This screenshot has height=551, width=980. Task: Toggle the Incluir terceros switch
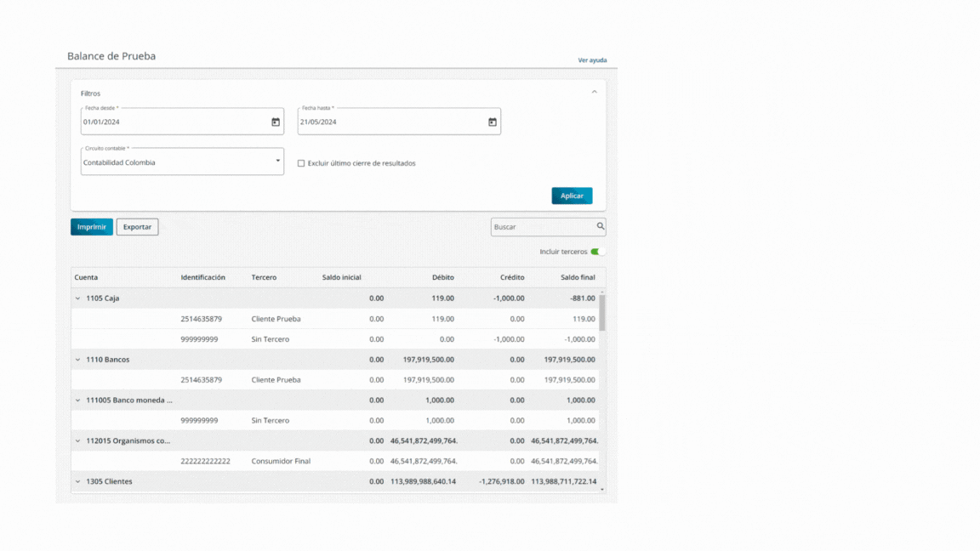point(597,252)
